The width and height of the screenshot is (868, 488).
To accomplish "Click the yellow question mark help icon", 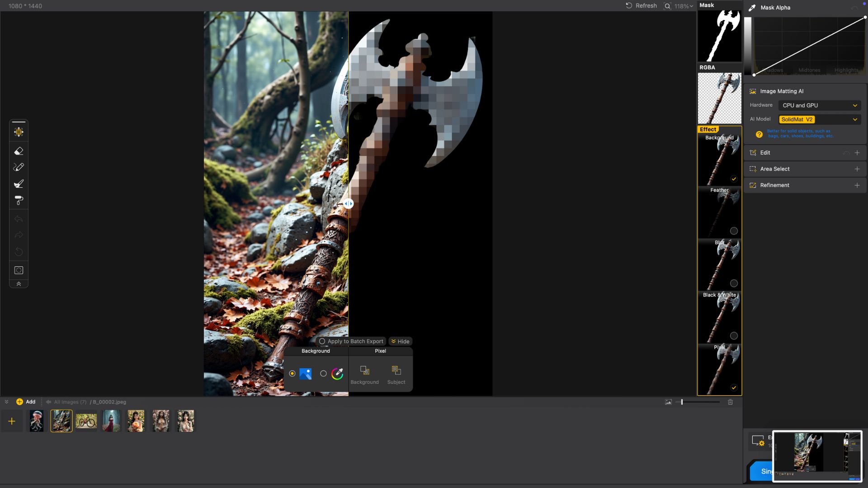I will (x=759, y=134).
